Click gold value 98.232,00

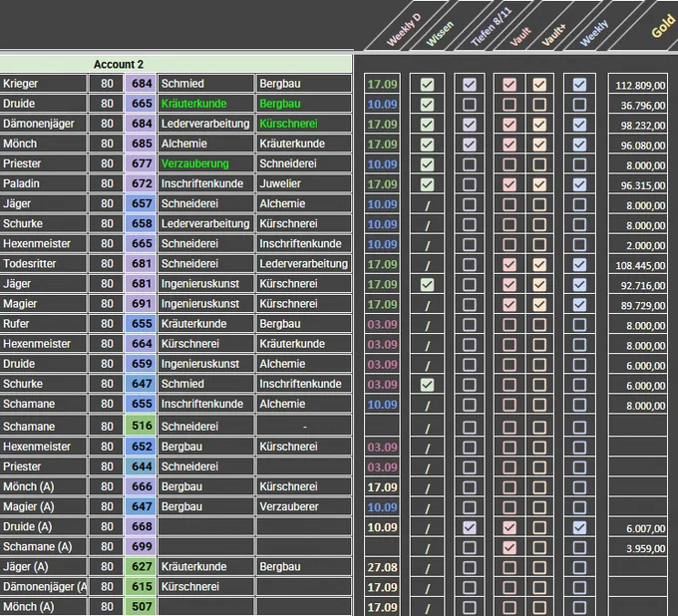click(x=638, y=126)
